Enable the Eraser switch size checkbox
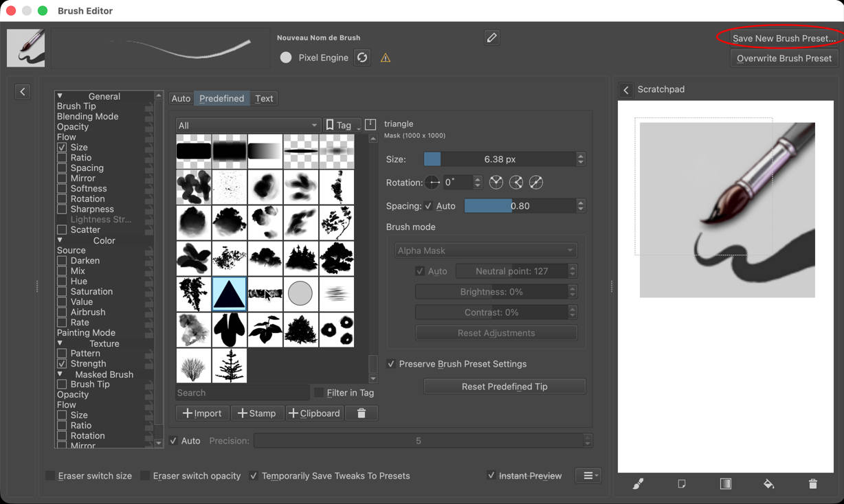Screen dimensions: 844x504 click(50, 476)
